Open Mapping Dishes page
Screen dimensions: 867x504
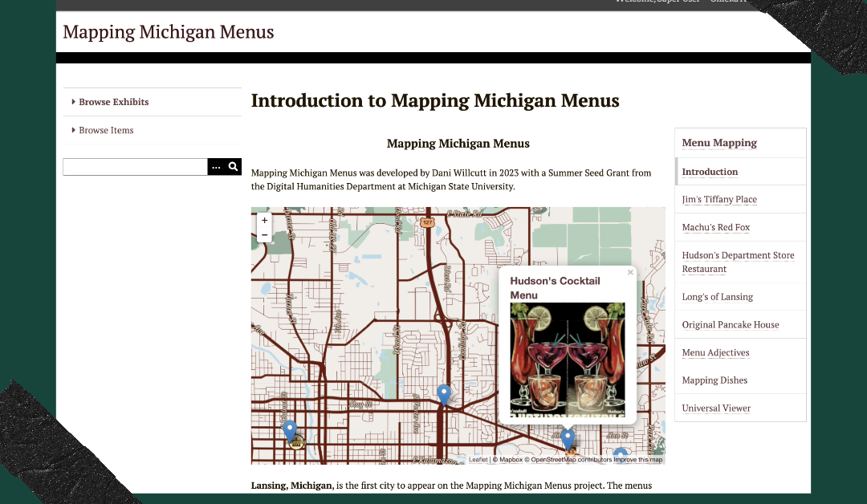714,380
